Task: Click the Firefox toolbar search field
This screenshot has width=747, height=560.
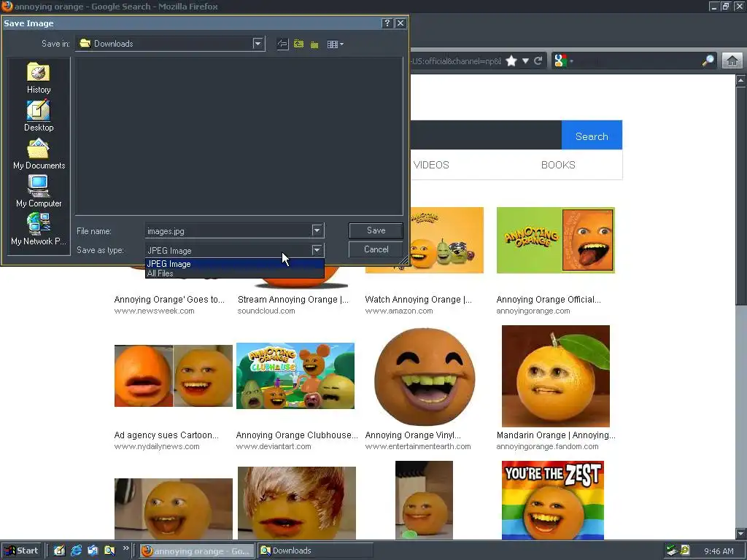Action: pyautogui.click(x=638, y=61)
